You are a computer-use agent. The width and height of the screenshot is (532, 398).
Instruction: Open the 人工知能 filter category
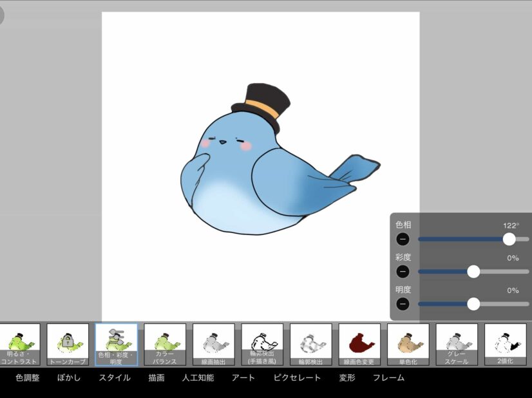click(198, 378)
